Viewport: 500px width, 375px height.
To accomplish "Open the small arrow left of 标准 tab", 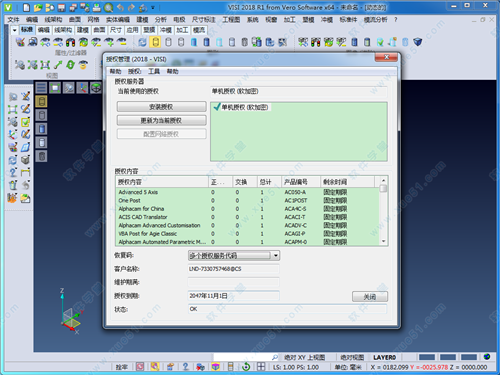I will click(14, 30).
